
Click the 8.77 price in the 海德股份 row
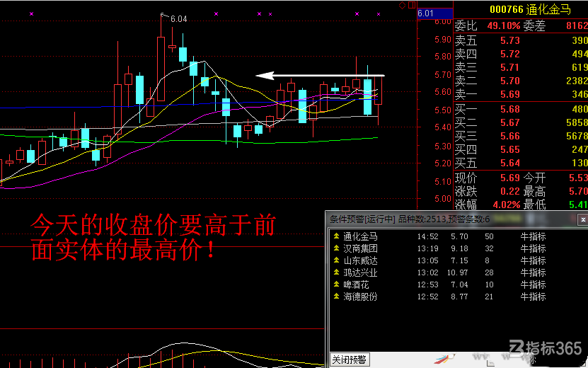coord(459,297)
